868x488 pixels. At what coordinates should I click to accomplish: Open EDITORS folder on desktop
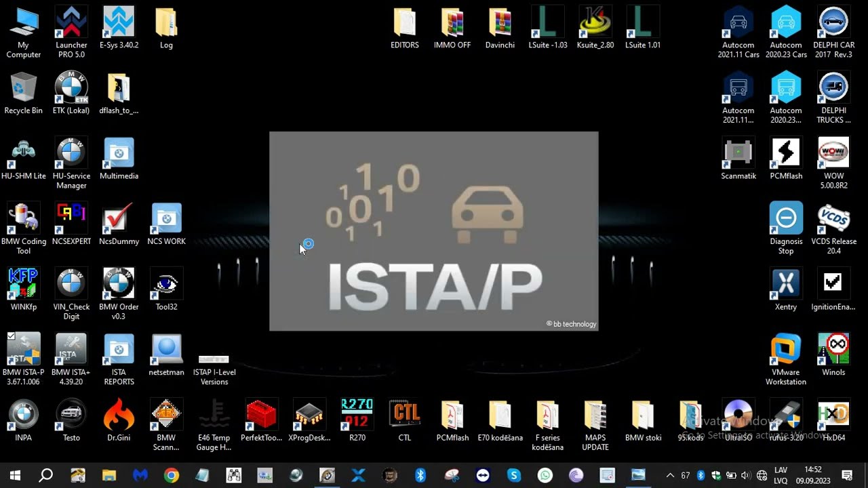(405, 28)
